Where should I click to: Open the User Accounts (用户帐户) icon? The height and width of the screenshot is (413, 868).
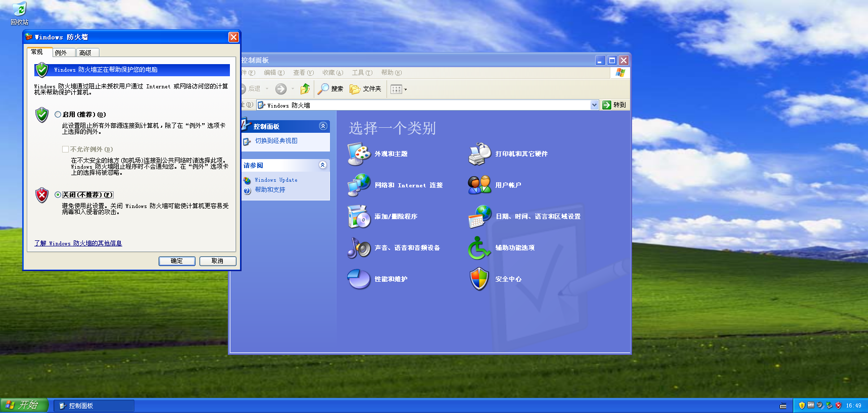[x=479, y=185]
